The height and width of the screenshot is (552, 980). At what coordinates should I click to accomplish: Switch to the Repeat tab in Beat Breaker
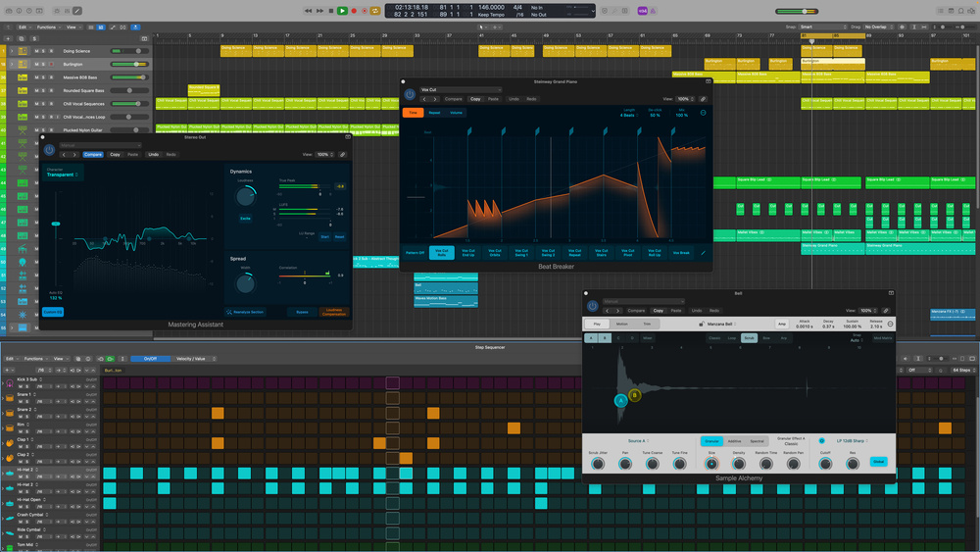[434, 113]
